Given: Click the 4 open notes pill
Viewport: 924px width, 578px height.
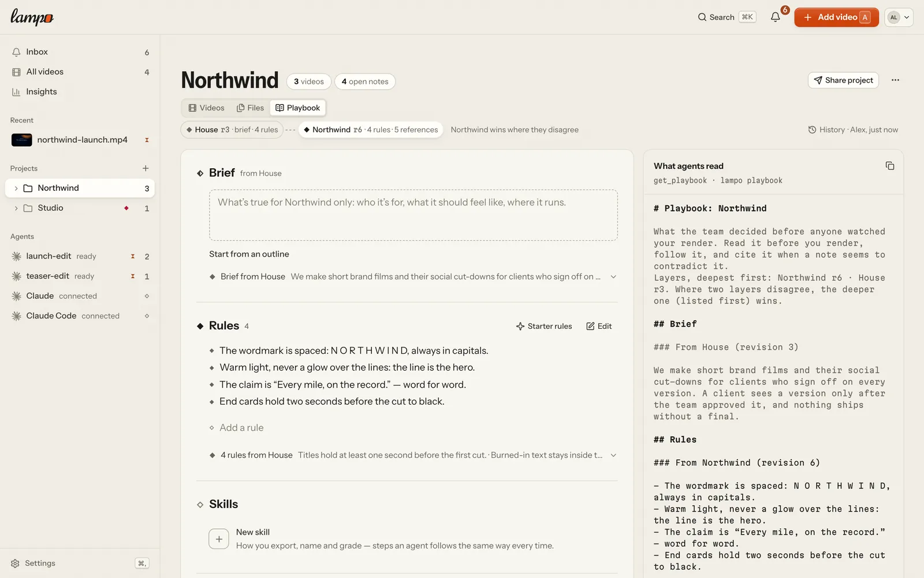Looking at the screenshot, I should pyautogui.click(x=365, y=81).
